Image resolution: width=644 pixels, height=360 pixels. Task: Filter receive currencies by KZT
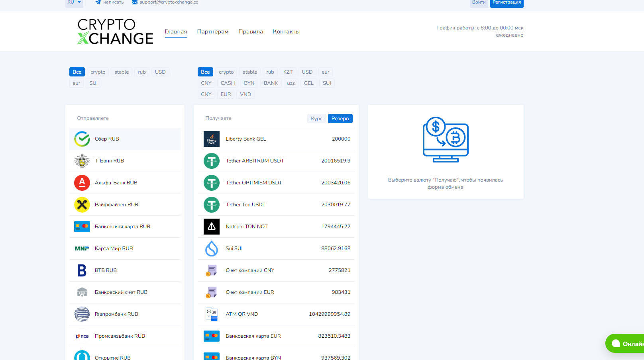coord(288,72)
